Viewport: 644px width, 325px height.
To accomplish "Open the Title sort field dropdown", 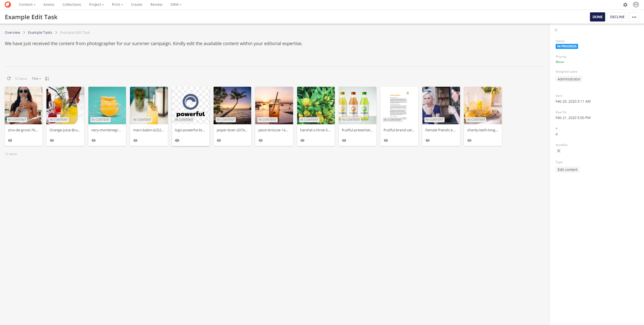I will click(36, 78).
